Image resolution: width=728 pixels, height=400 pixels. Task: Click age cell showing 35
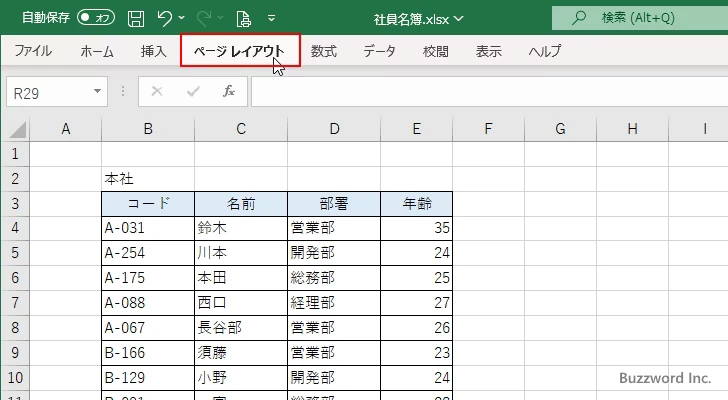coord(416,228)
